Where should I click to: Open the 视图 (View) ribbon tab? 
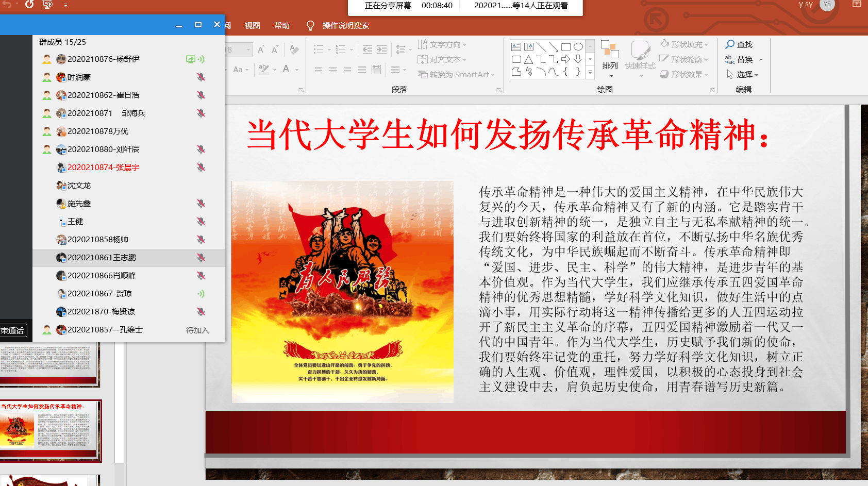point(252,26)
